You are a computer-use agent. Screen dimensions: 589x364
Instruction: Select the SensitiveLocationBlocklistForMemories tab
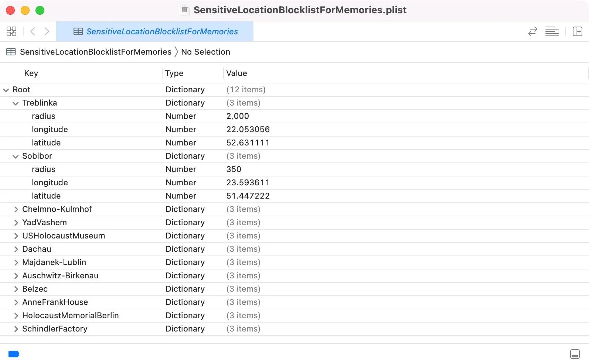pos(155,31)
